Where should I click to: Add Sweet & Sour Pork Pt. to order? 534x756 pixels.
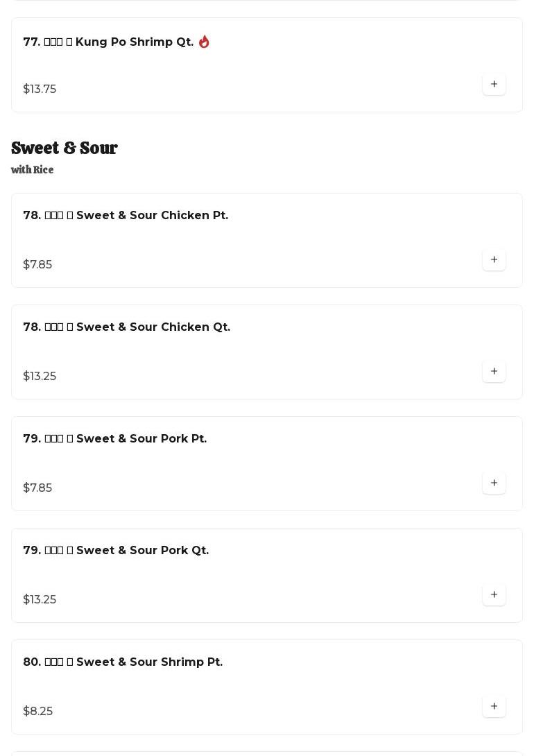point(494,483)
